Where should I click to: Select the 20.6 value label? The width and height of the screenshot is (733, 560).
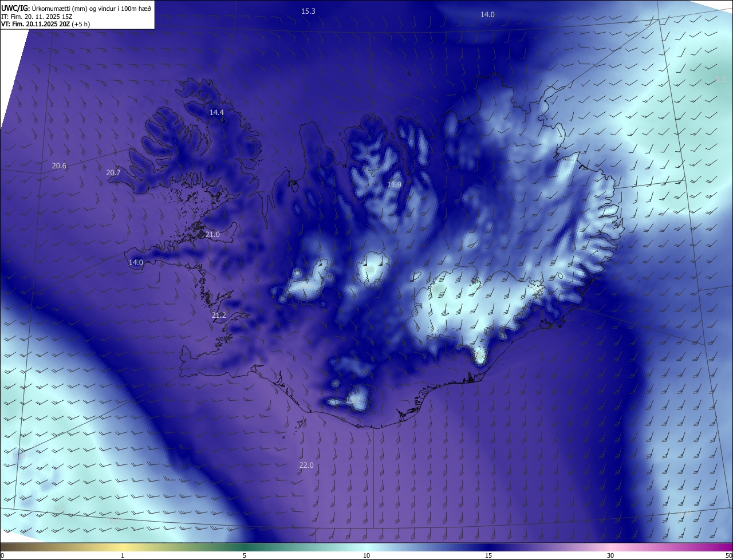click(59, 165)
